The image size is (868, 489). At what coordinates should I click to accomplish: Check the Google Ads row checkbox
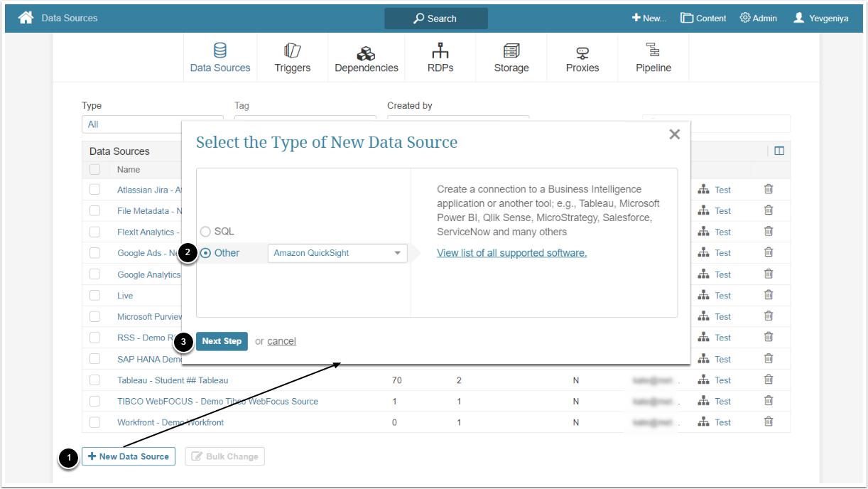tap(94, 253)
